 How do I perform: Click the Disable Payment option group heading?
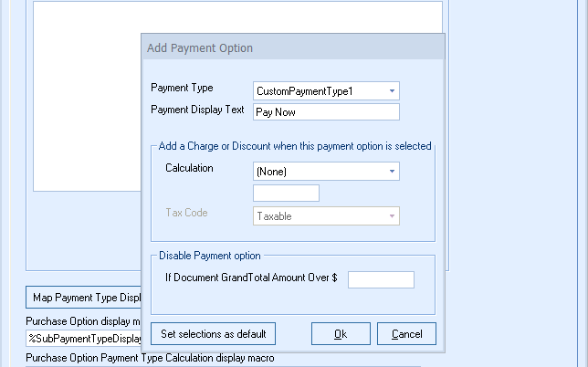point(209,256)
